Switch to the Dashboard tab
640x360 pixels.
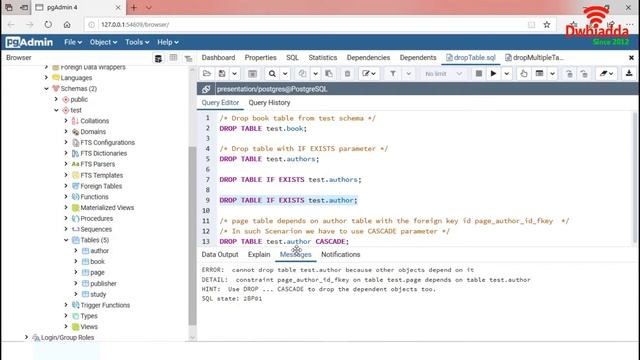(218, 58)
